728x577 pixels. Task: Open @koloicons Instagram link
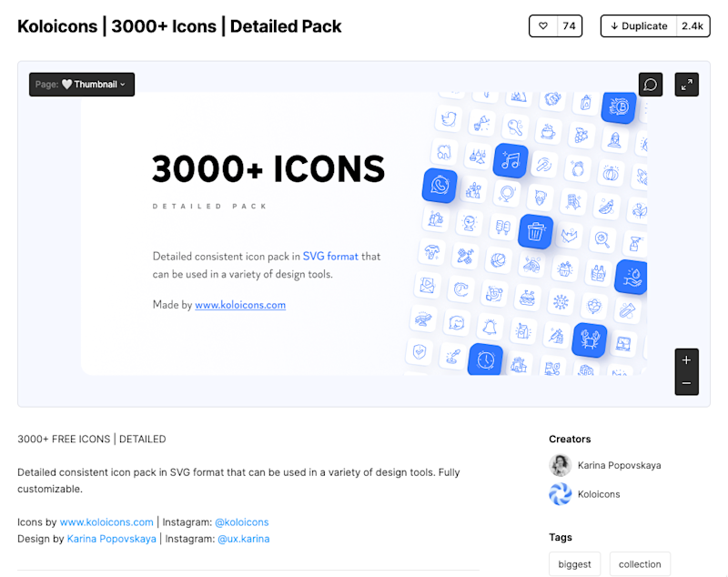[242, 522]
